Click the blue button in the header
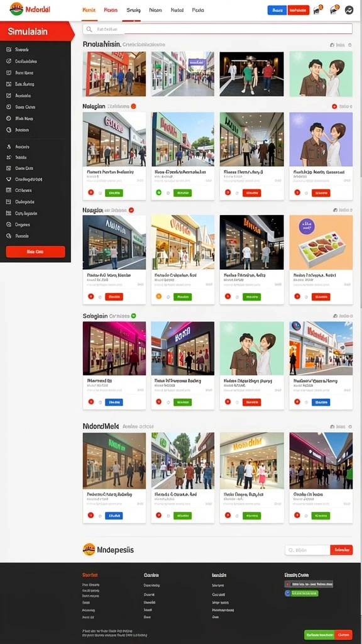Screen dimensions: 362x644 [277, 10]
